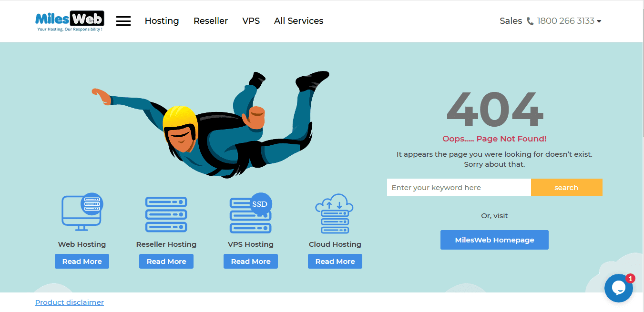Screen dimensions: 644x312
Task: Click the Sales label
Action: tap(511, 21)
